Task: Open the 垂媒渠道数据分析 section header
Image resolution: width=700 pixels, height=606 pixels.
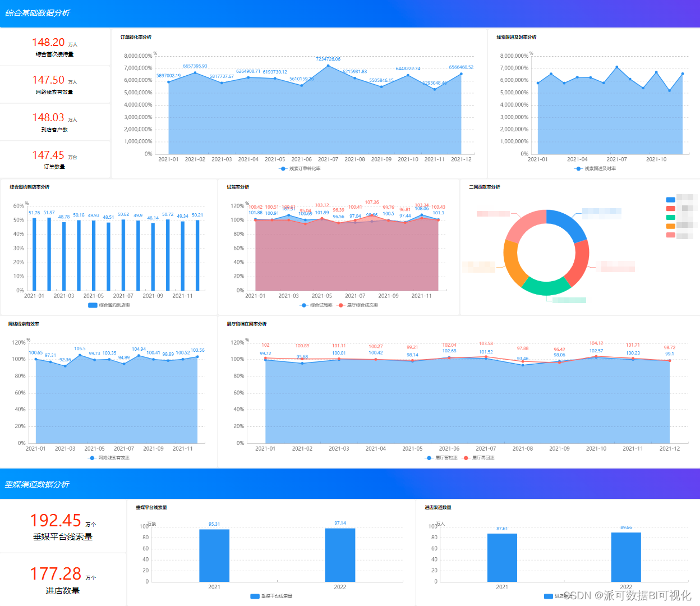Action: click(37, 484)
